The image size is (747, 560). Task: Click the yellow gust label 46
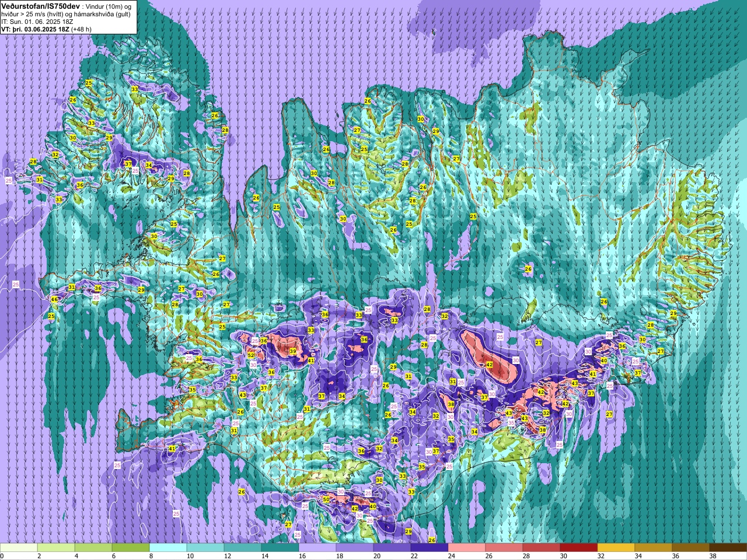[54, 299]
